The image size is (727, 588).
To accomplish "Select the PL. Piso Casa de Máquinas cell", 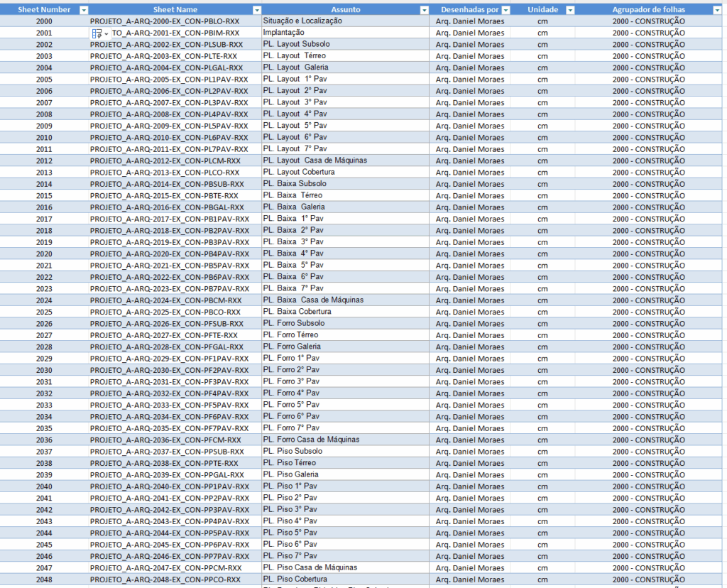I will point(346,568).
